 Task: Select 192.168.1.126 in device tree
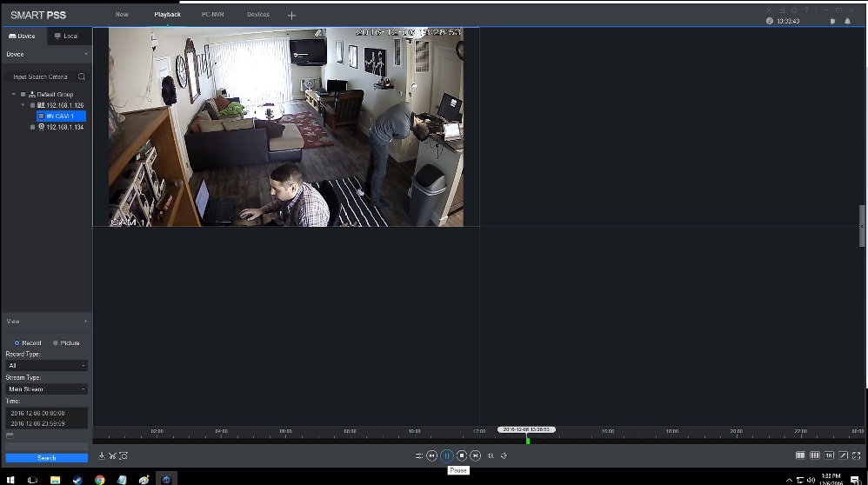coord(64,105)
